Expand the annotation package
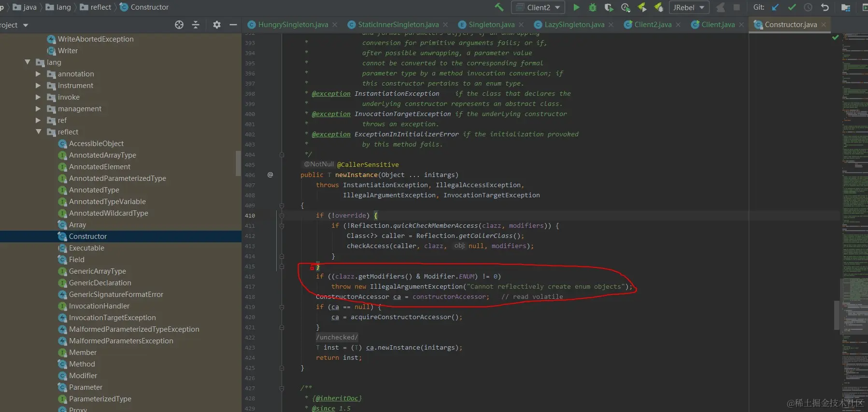Viewport: 868px width, 412px height. [38, 74]
